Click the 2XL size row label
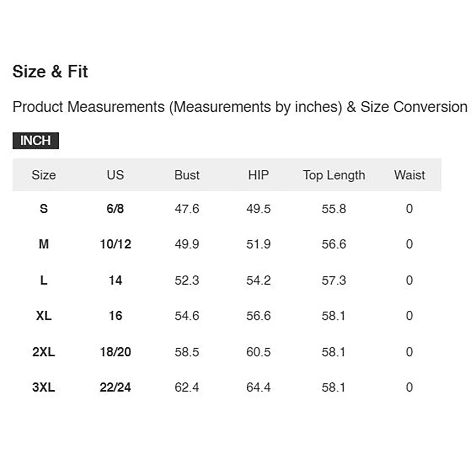The image size is (476, 476). (x=44, y=352)
